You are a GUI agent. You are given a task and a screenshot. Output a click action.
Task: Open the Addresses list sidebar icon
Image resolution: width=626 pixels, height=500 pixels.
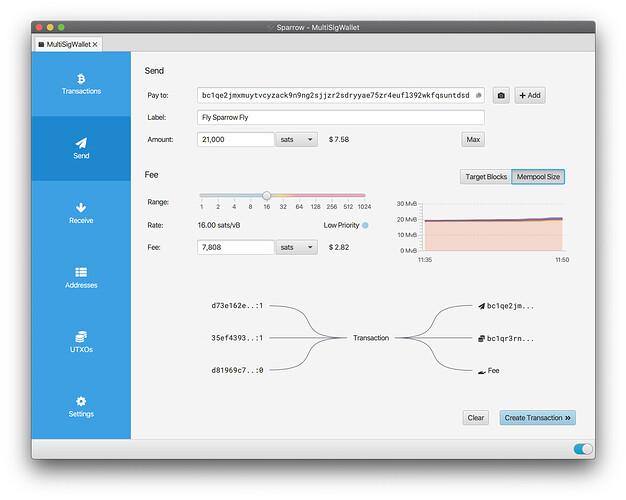[81, 272]
